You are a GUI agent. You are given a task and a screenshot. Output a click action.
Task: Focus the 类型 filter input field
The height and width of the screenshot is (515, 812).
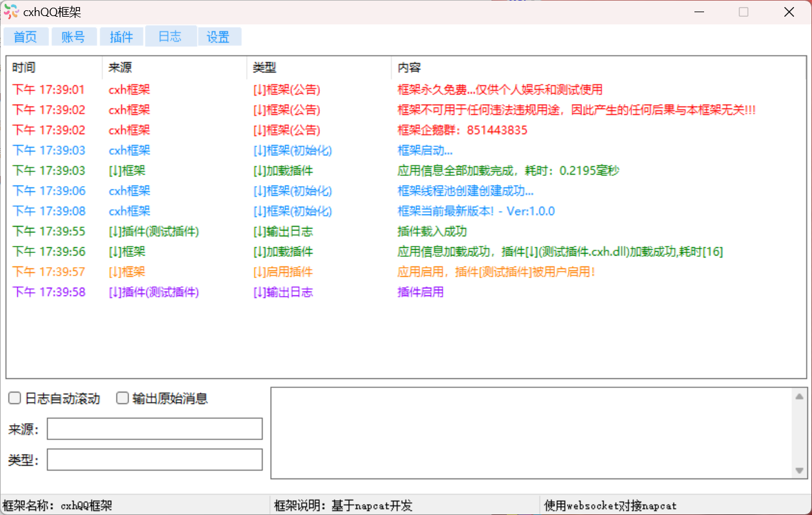154,460
